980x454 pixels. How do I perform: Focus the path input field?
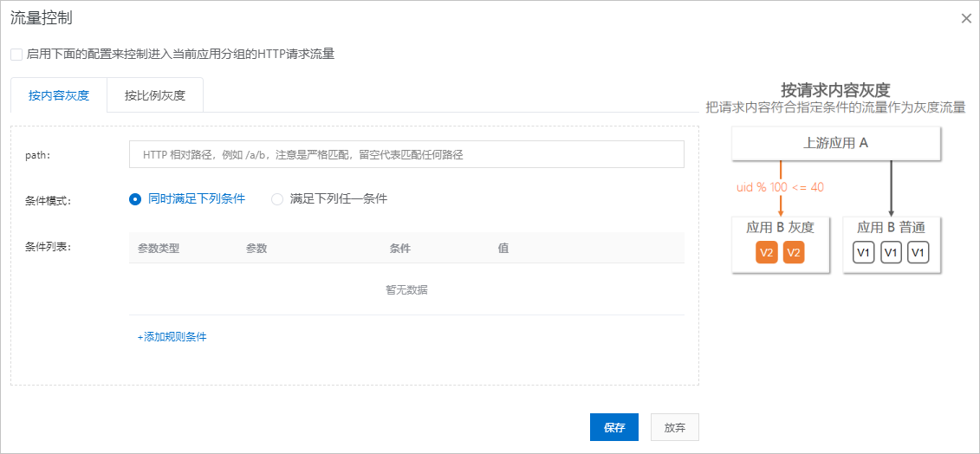[406, 154]
